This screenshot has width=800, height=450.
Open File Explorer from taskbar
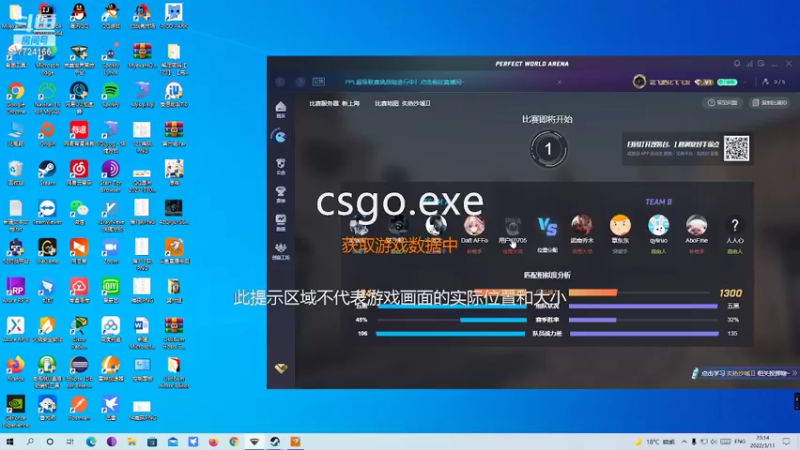click(132, 441)
